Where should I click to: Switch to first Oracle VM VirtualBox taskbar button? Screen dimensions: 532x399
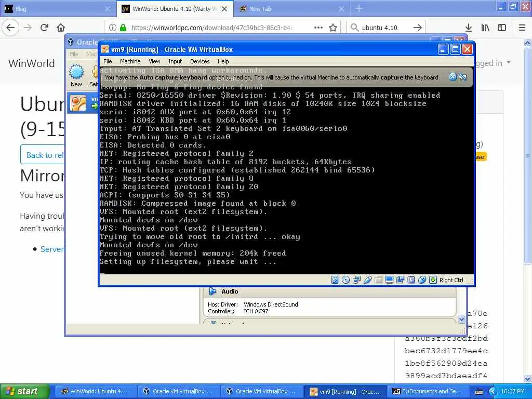coord(178,391)
